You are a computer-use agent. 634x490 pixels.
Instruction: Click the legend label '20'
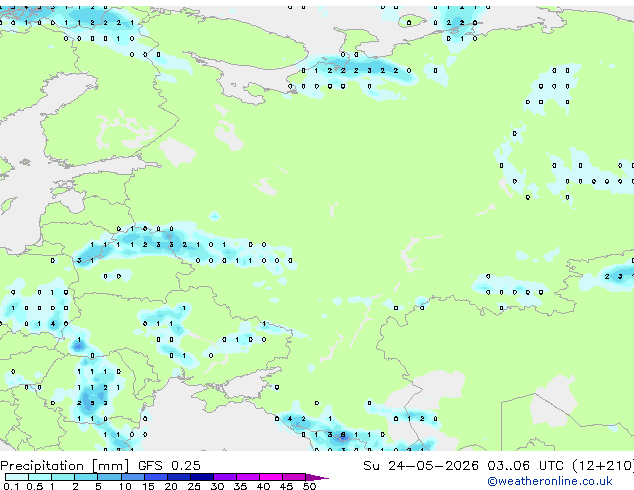pos(171,486)
